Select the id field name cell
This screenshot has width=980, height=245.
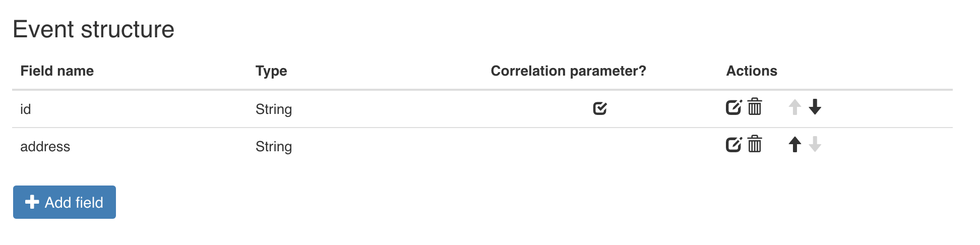[x=26, y=109]
